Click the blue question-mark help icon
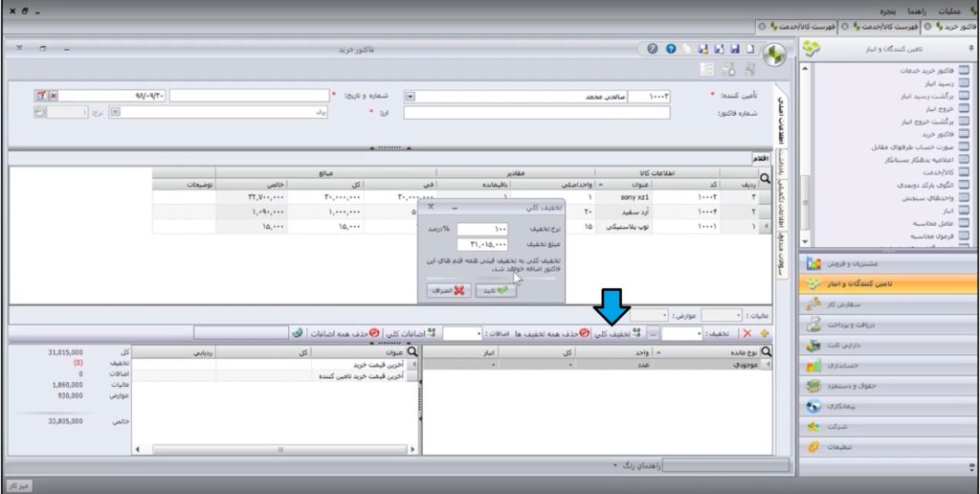 pyautogui.click(x=671, y=48)
